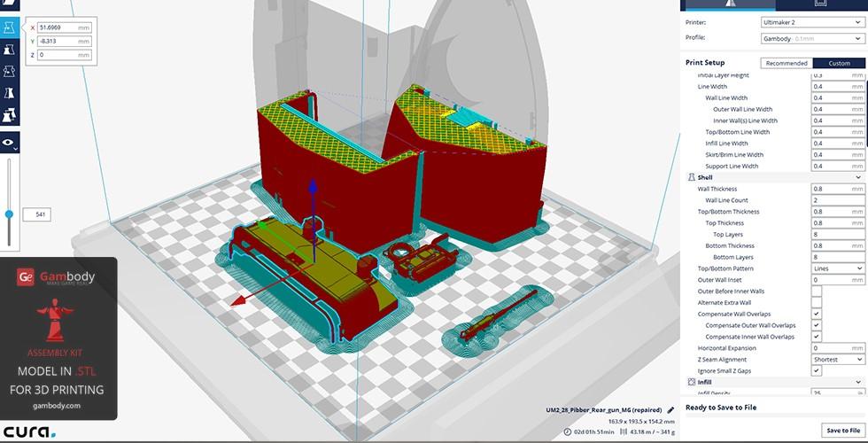Enable Alternate Extra Wall checkbox
The image size is (868, 443).
point(816,303)
